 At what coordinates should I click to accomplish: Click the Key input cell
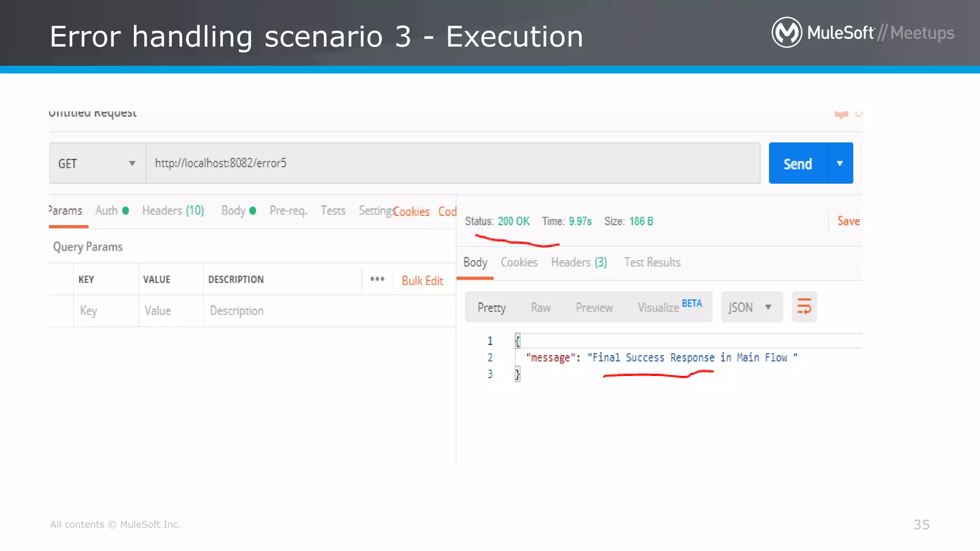[106, 311]
